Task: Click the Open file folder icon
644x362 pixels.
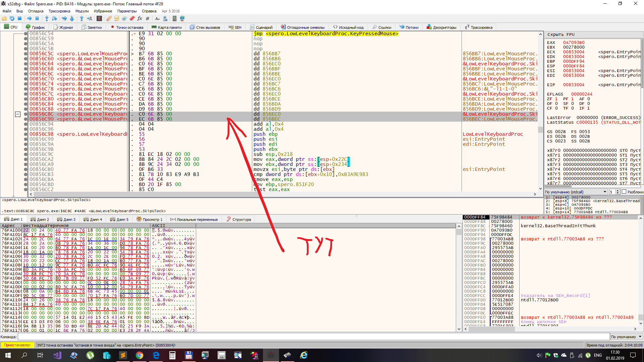Action: [4, 18]
